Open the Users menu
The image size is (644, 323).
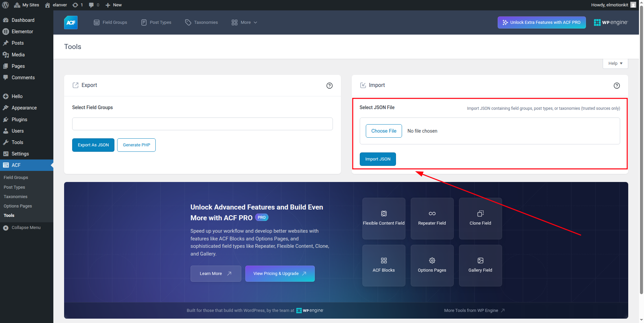point(27,131)
